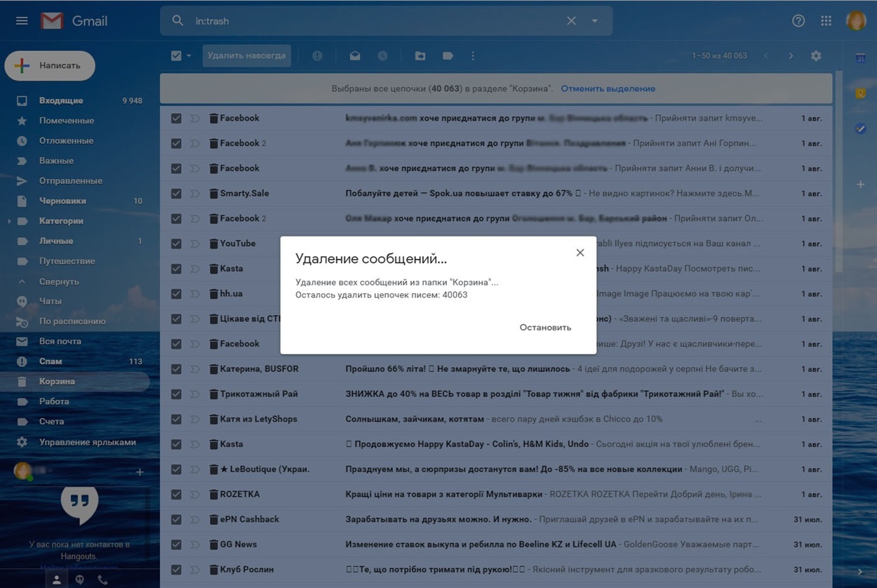Viewport: 877px width, 588px height.
Task: Open the GG News email about Beeline KZ
Action: click(496, 544)
